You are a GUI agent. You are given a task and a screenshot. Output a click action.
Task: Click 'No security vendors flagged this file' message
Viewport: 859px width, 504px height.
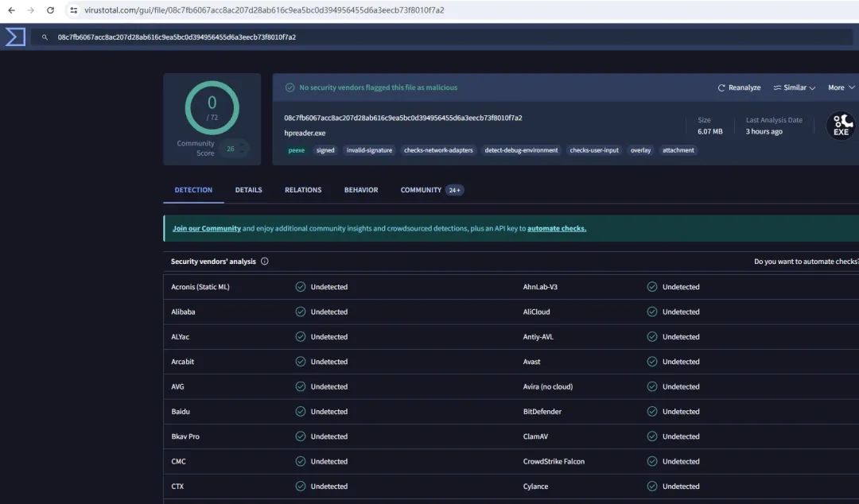coord(378,87)
